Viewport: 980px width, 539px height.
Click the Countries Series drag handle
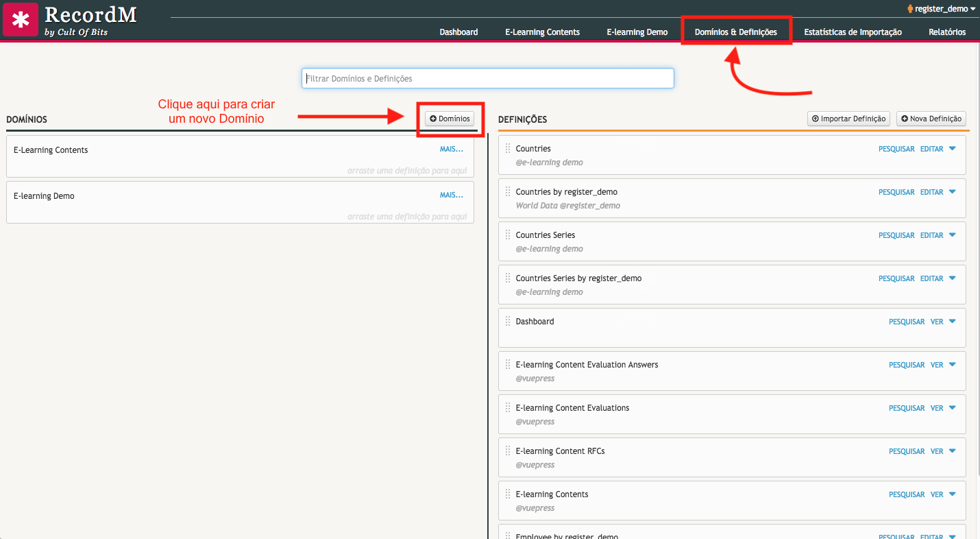tap(508, 235)
